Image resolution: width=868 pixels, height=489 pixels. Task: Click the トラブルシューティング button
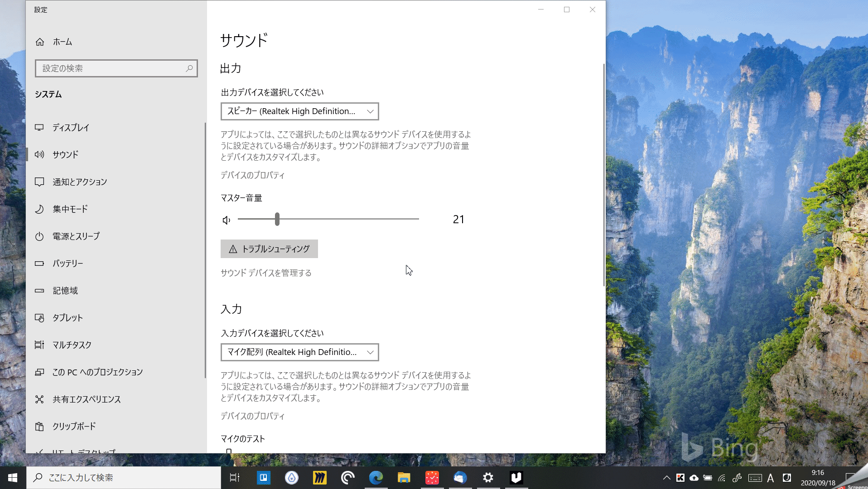pos(269,249)
